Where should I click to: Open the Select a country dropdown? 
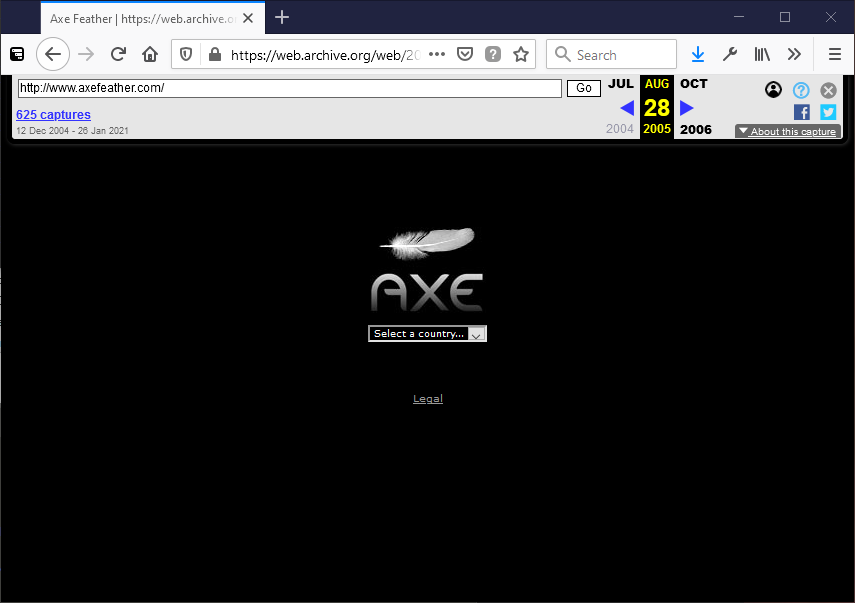(428, 334)
